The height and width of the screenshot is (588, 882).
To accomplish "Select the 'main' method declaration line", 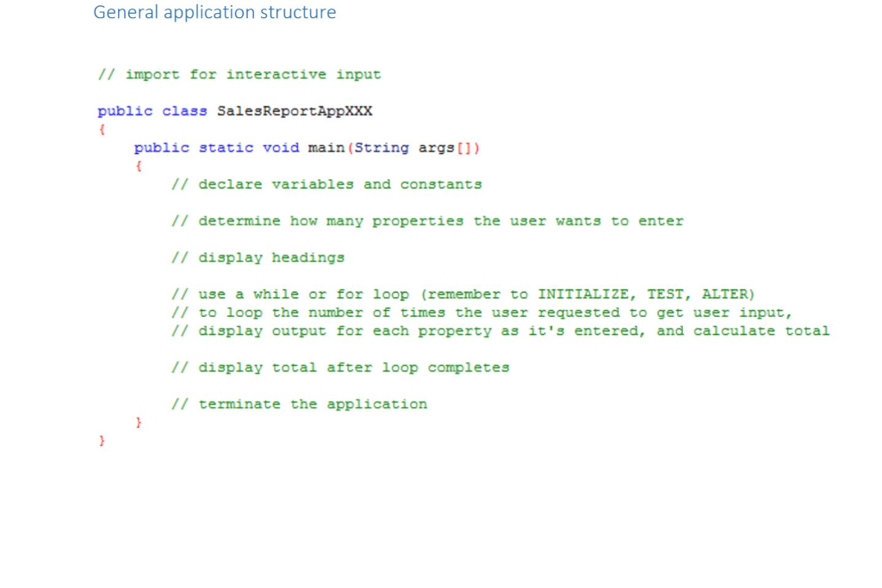I will click(306, 147).
